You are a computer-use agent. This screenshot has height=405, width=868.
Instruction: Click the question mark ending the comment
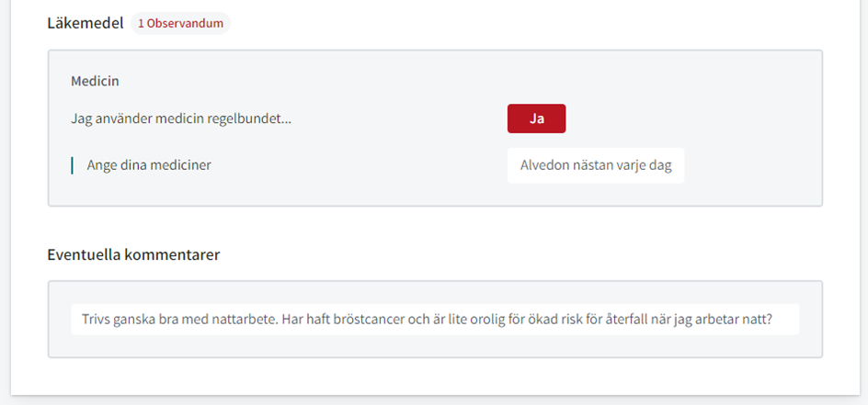pyautogui.click(x=769, y=320)
